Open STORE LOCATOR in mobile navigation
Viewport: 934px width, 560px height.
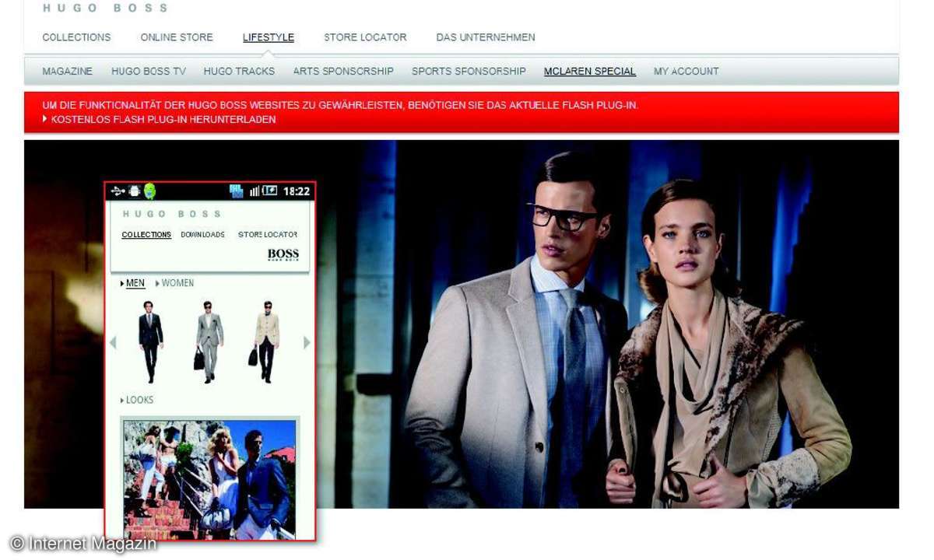[268, 234]
